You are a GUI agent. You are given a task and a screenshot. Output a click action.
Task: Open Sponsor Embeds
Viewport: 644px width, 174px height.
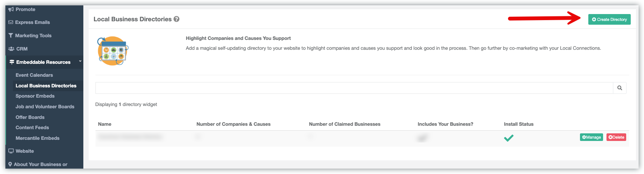pos(35,96)
